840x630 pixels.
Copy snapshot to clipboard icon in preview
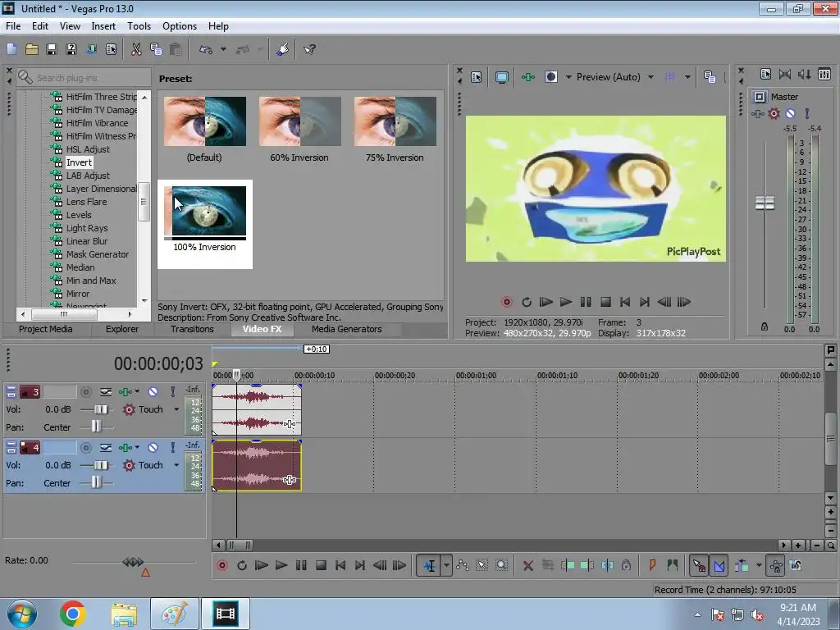coord(710,77)
